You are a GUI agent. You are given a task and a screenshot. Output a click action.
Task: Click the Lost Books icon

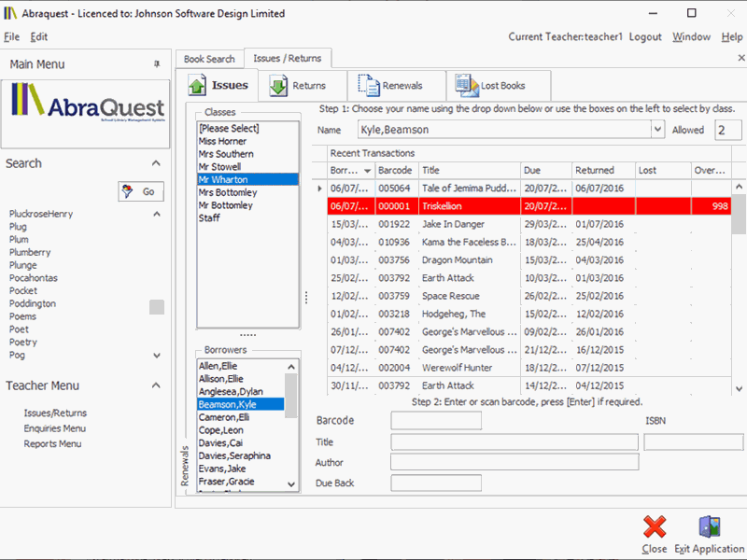point(466,86)
